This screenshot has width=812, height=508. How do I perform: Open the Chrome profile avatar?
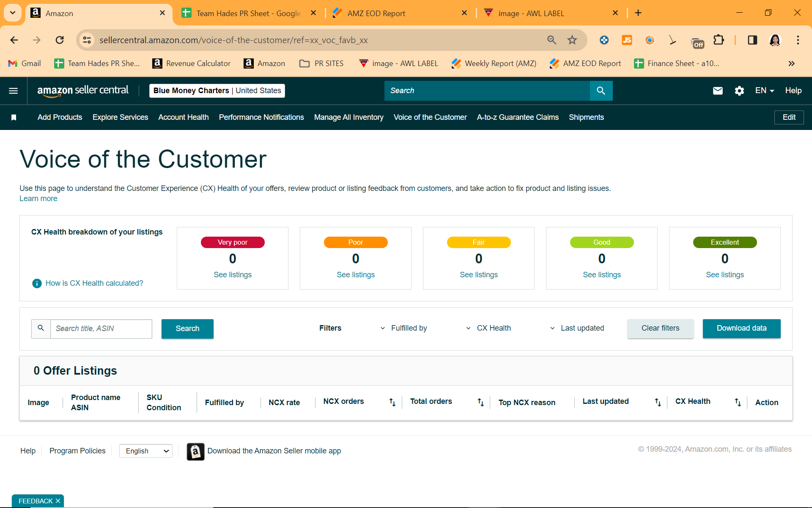pyautogui.click(x=775, y=40)
